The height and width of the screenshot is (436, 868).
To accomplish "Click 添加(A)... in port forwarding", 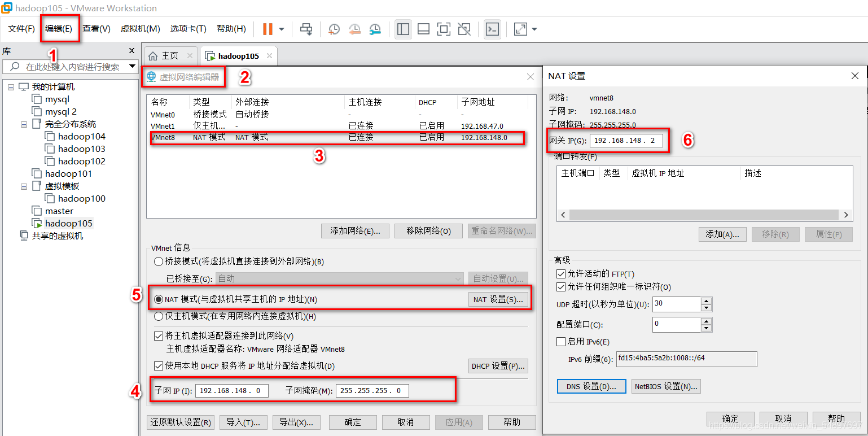I will click(722, 234).
